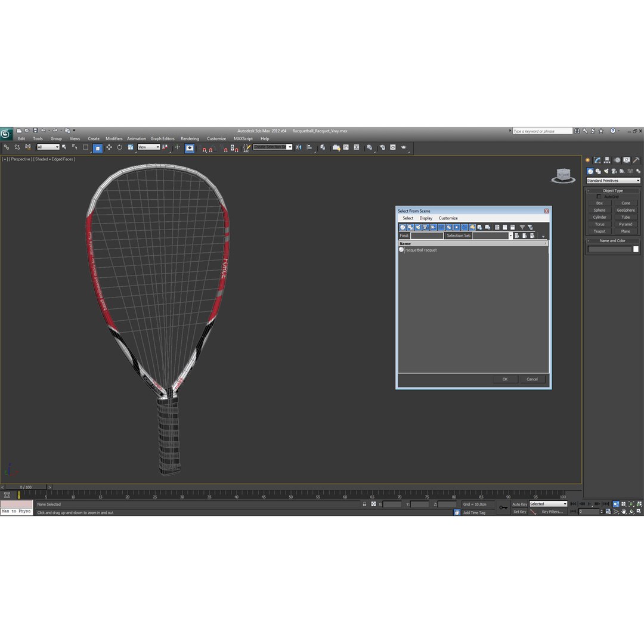The image size is (644, 644).
Task: Activate the Select and Rotate tool
Action: click(119, 147)
